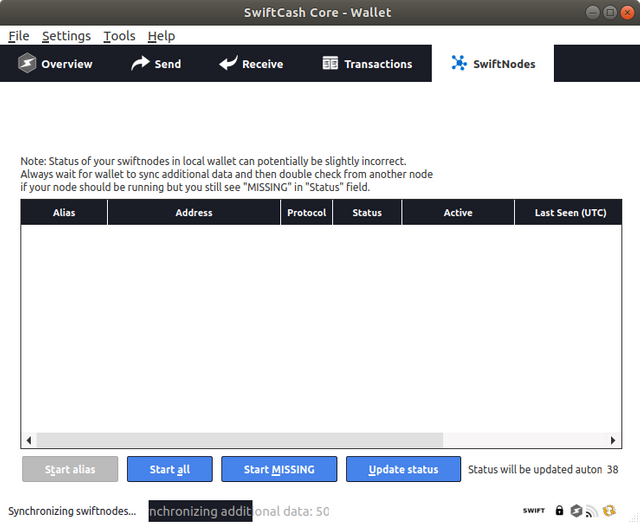Open the File menu

(19, 36)
